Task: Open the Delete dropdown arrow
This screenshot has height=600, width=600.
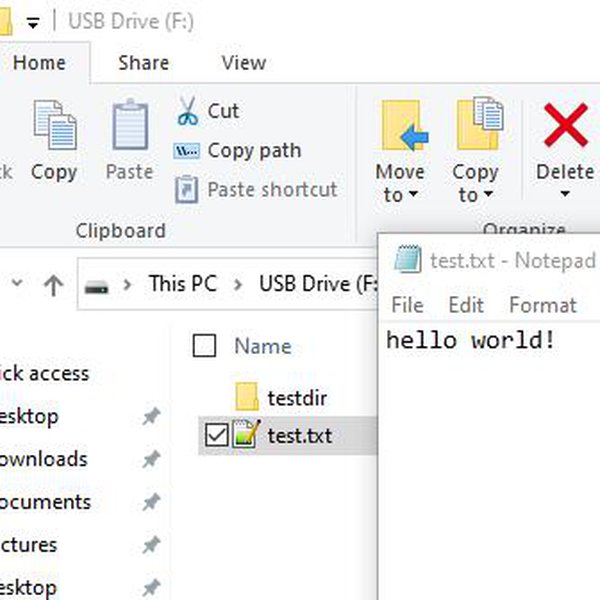Action: tap(564, 194)
